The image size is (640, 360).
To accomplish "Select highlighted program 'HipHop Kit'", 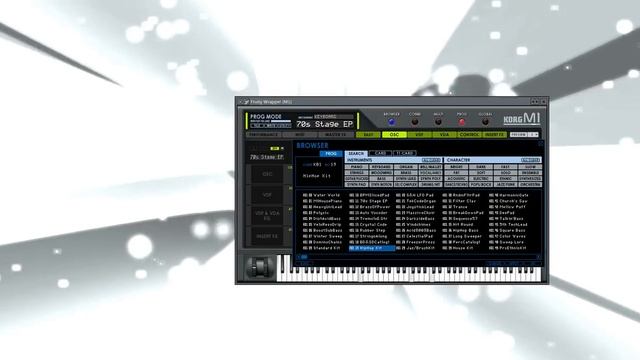I will [371, 248].
